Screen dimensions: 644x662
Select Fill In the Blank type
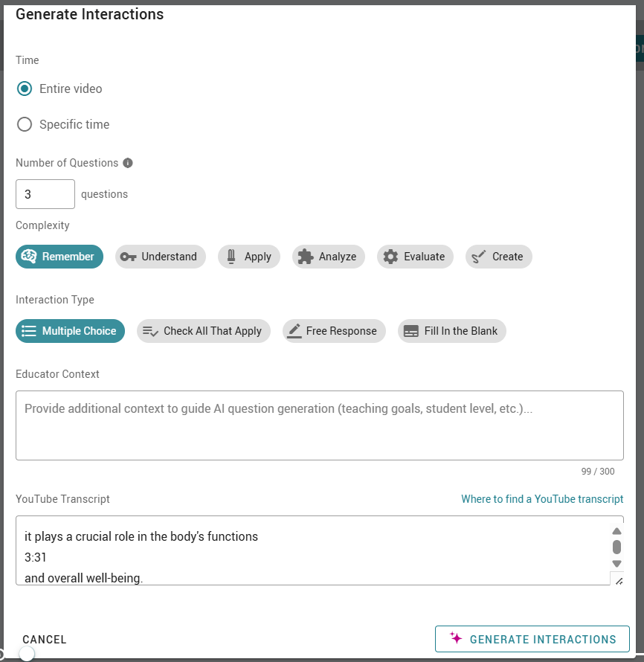(x=452, y=331)
